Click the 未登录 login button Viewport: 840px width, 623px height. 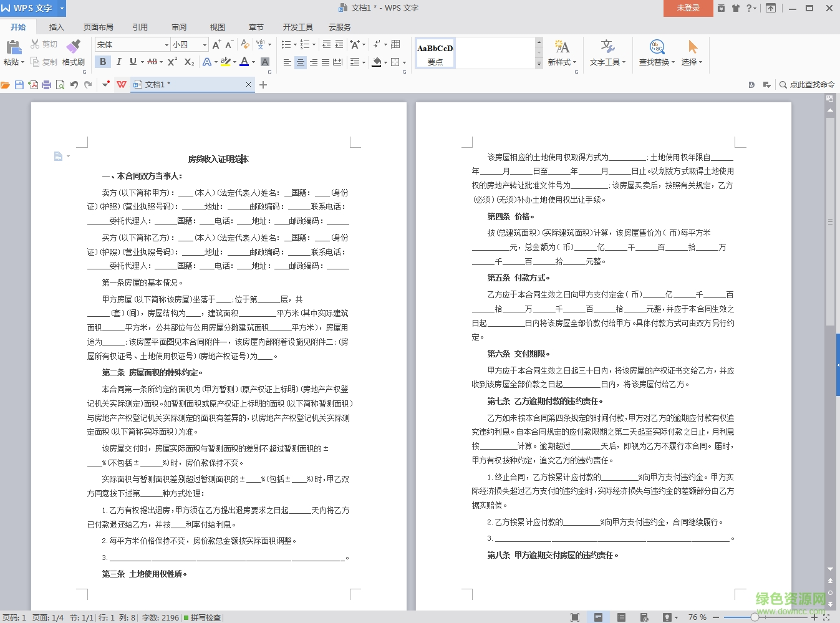(x=688, y=9)
